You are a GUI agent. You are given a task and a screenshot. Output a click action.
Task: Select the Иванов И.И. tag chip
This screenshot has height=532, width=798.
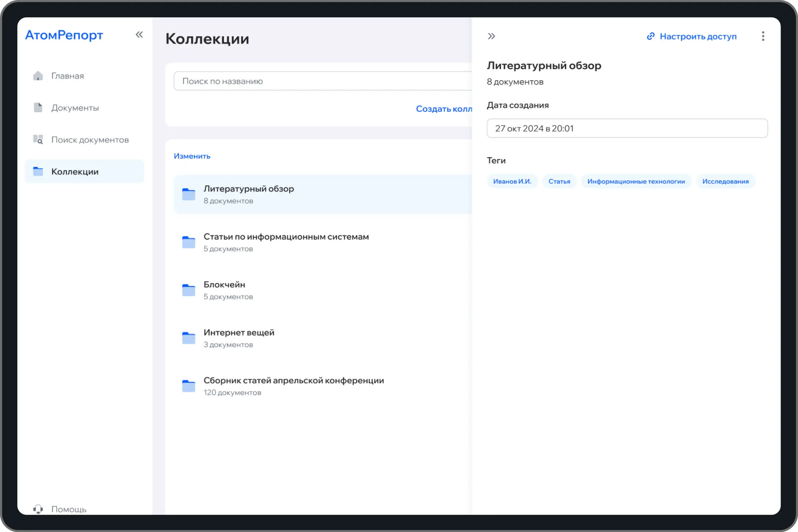coord(512,181)
